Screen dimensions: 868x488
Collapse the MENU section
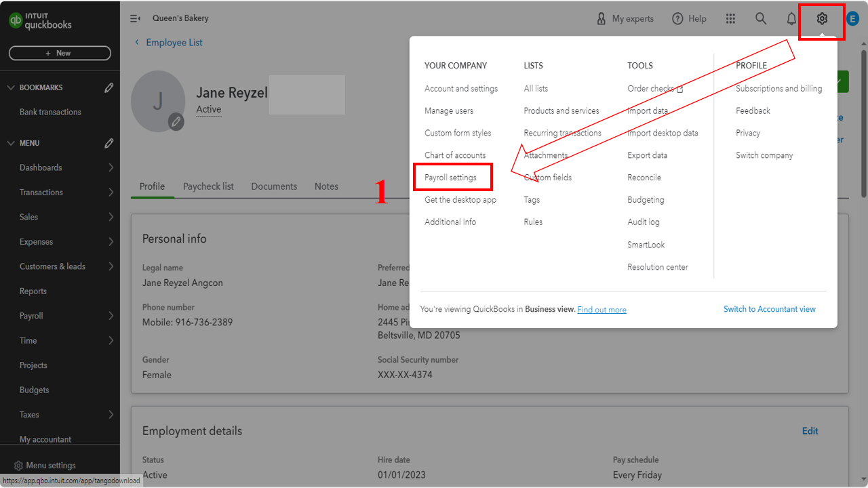10,144
